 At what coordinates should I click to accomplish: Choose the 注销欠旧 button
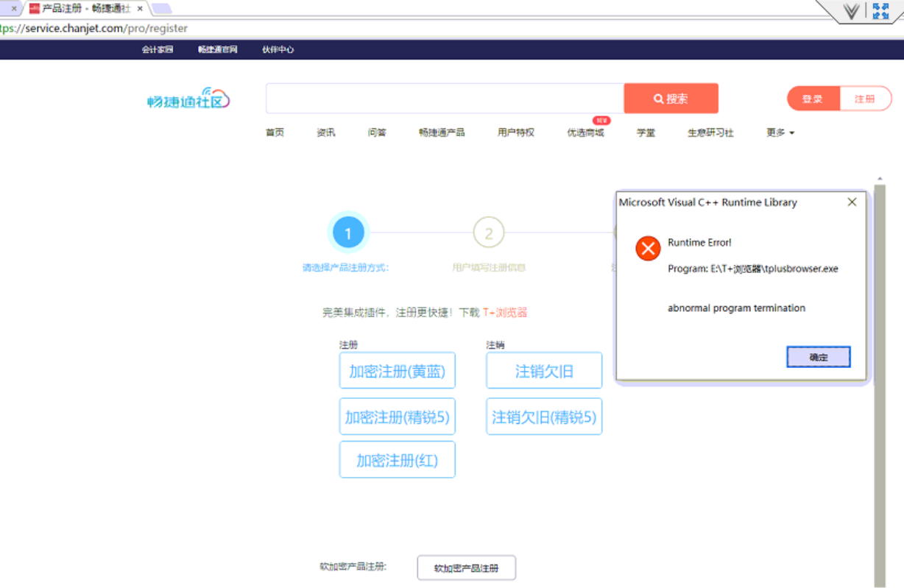(544, 371)
